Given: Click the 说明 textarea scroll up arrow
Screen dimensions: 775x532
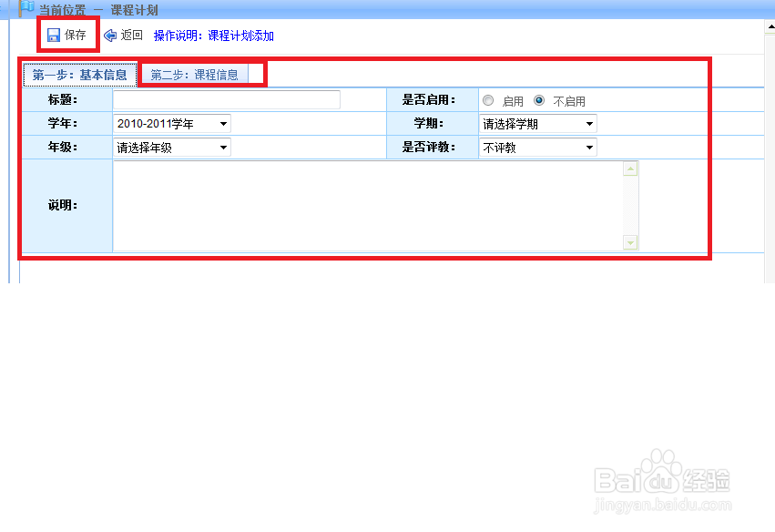Looking at the screenshot, I should coord(630,169).
